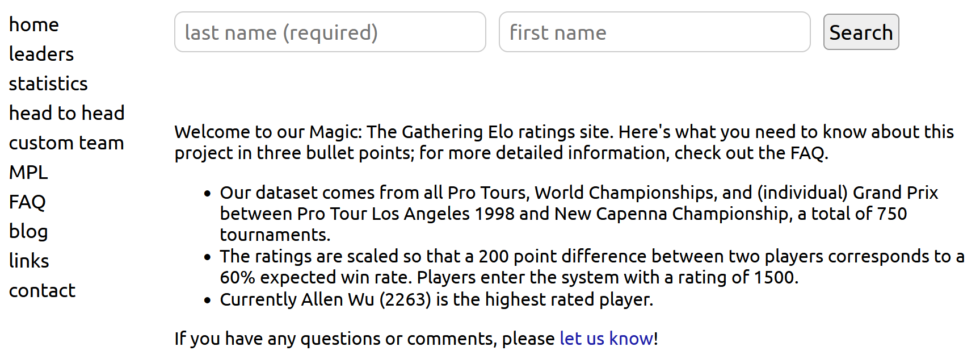This screenshot has width=980, height=363.
Task: Open the leaders page
Action: (41, 55)
